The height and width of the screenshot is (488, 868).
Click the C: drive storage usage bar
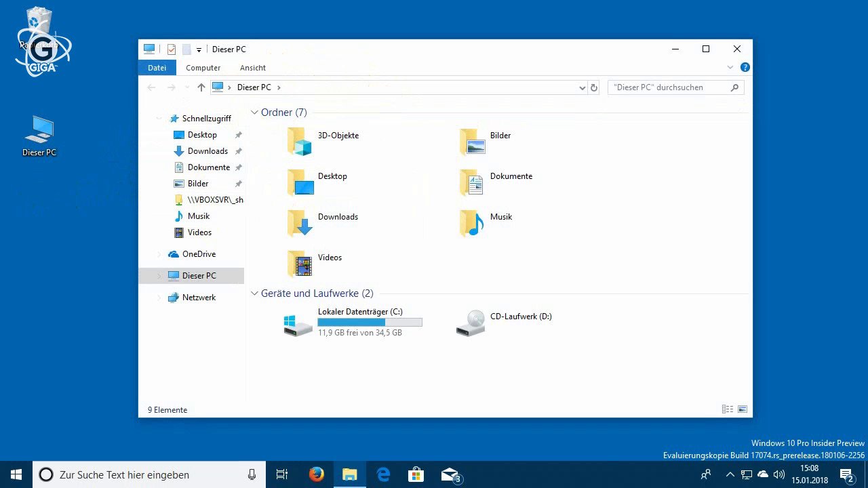tap(370, 323)
